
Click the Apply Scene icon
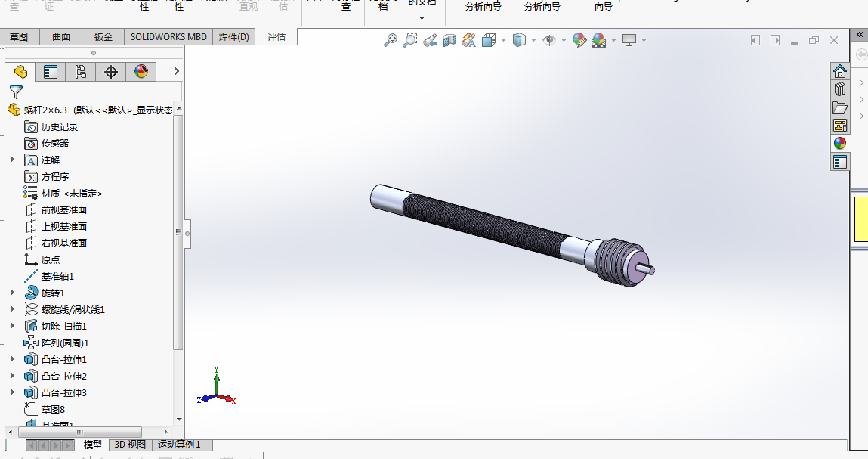point(598,40)
